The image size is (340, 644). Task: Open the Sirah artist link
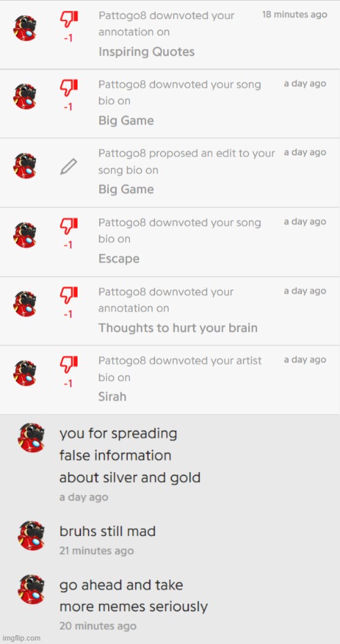coord(112,396)
